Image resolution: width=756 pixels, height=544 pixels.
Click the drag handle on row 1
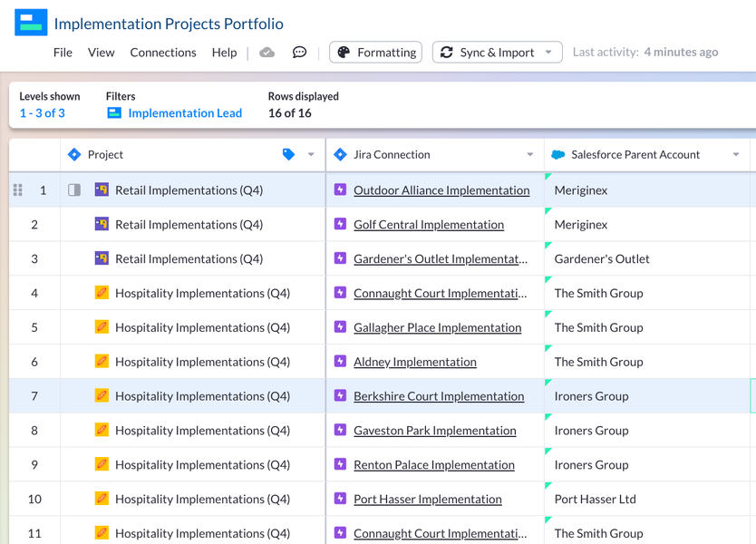[x=18, y=190]
